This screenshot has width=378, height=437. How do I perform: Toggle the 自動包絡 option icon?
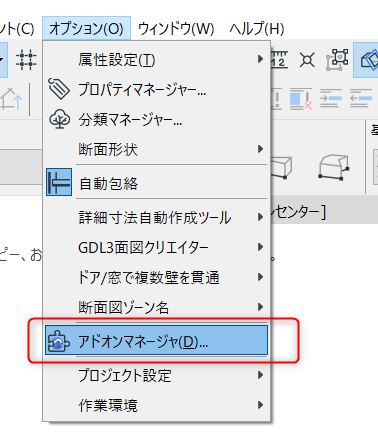click(59, 182)
